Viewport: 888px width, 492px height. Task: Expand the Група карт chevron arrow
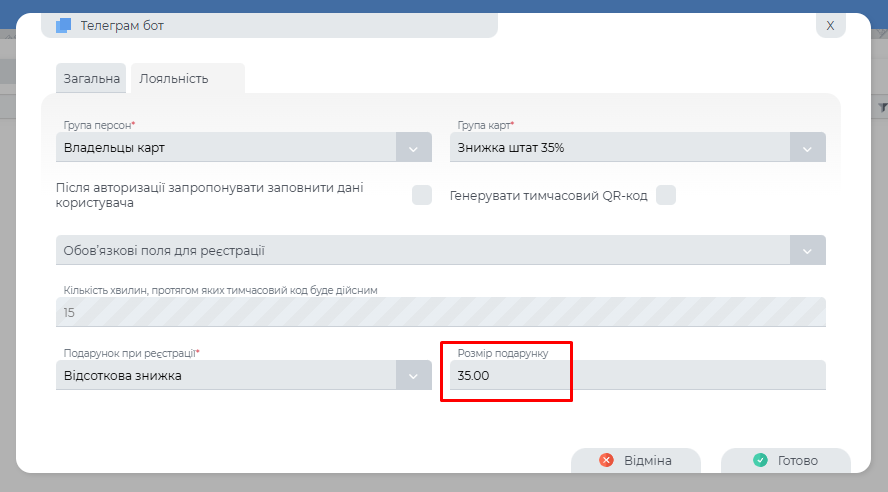807,148
